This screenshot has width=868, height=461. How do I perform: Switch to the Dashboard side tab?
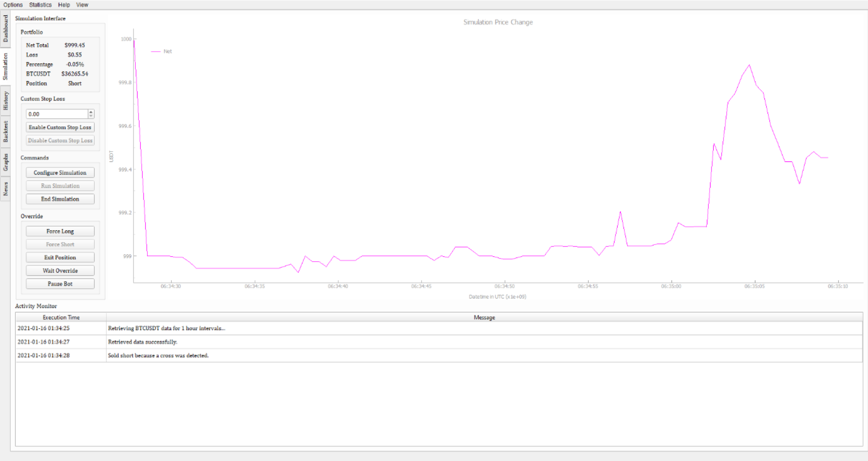tap(6, 29)
